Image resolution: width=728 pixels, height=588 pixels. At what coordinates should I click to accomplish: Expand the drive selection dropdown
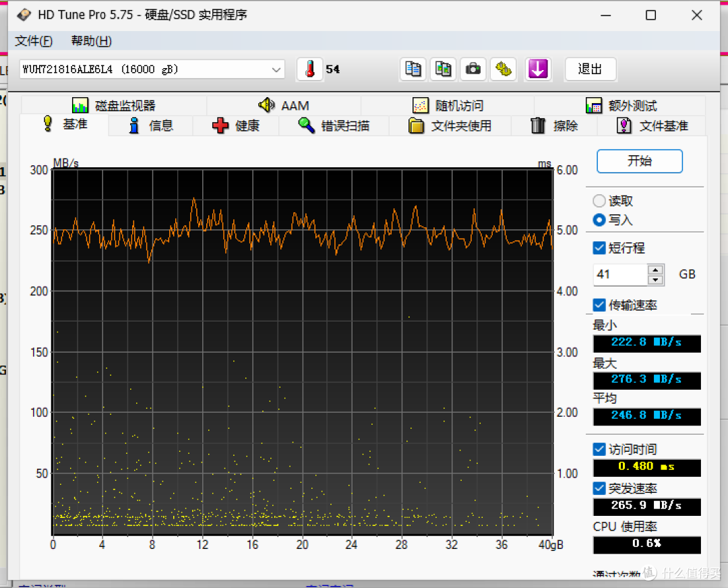(x=276, y=69)
